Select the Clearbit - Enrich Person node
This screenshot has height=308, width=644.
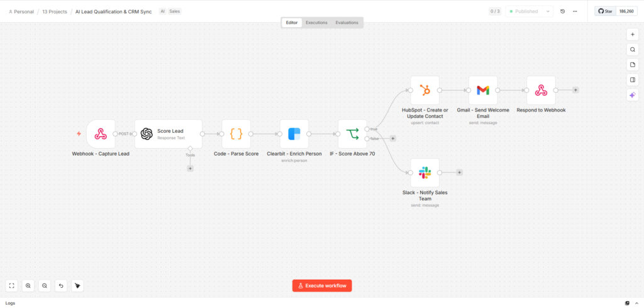tap(294, 134)
